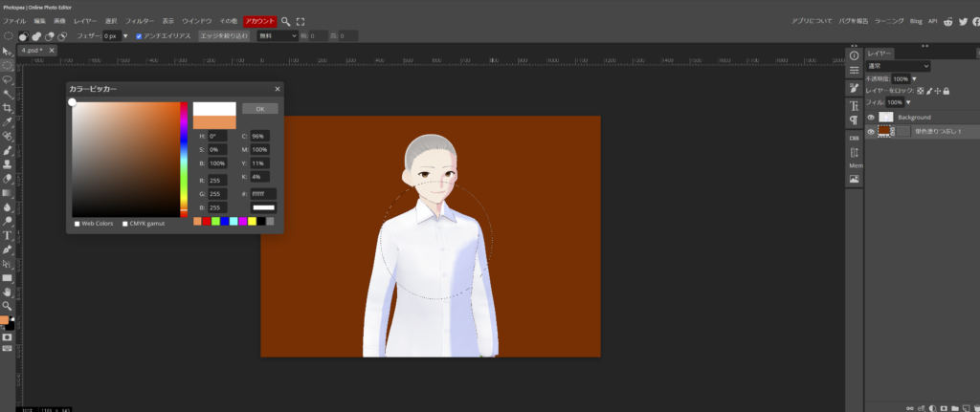Open the フィルター menu

140,20
